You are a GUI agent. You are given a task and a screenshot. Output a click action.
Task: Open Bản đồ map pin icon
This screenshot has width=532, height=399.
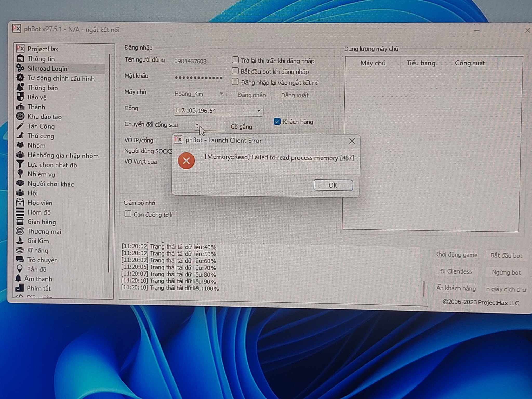pyautogui.click(x=19, y=269)
